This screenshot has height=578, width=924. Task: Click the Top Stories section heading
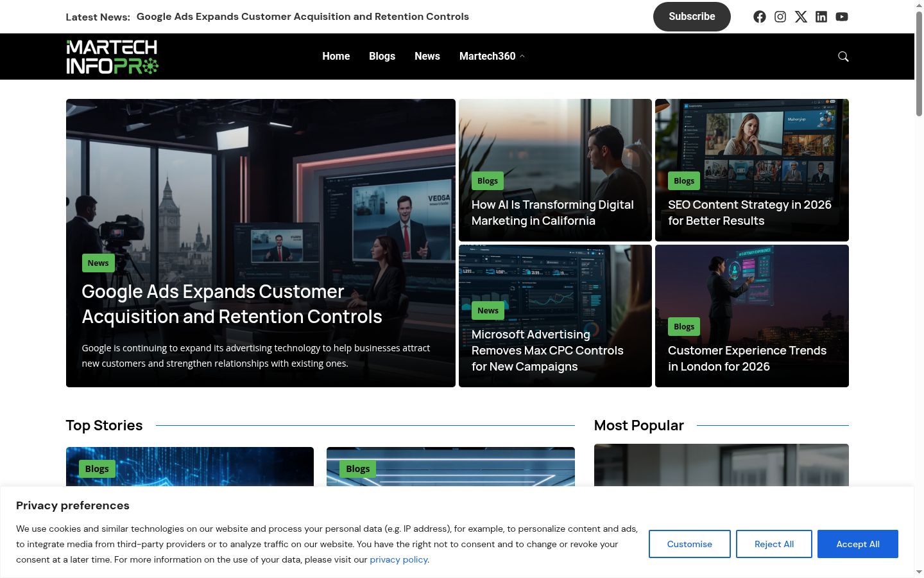click(x=104, y=425)
